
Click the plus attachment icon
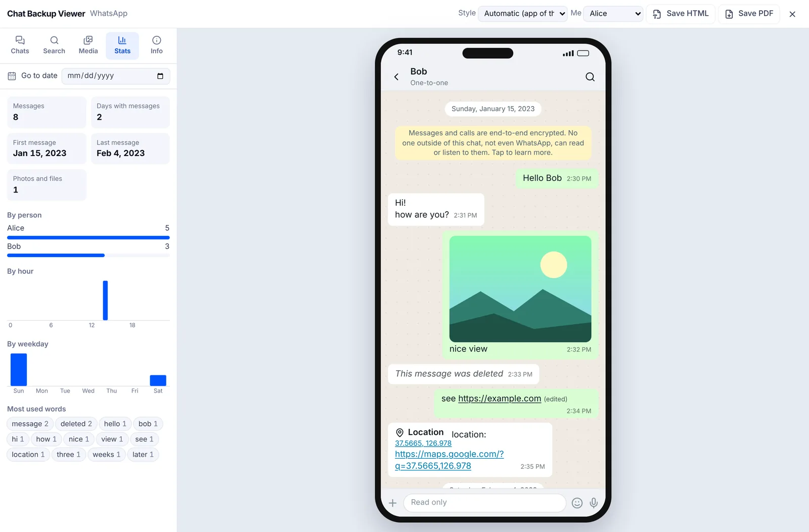pos(393,503)
